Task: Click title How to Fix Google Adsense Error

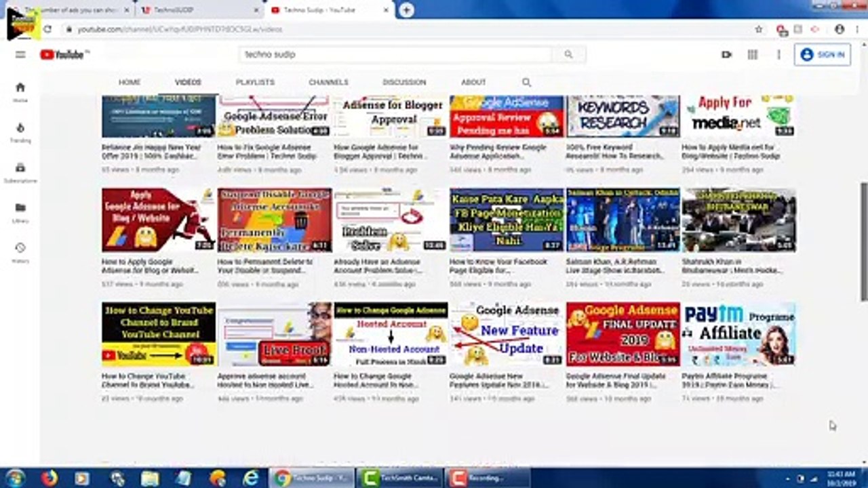Action: 267,151
